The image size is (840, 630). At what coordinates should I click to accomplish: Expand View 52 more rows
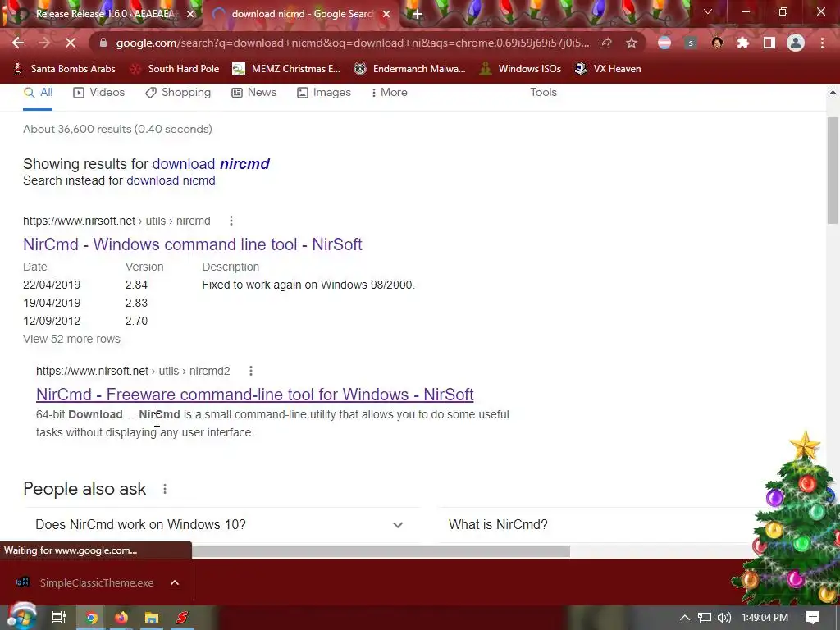72,339
